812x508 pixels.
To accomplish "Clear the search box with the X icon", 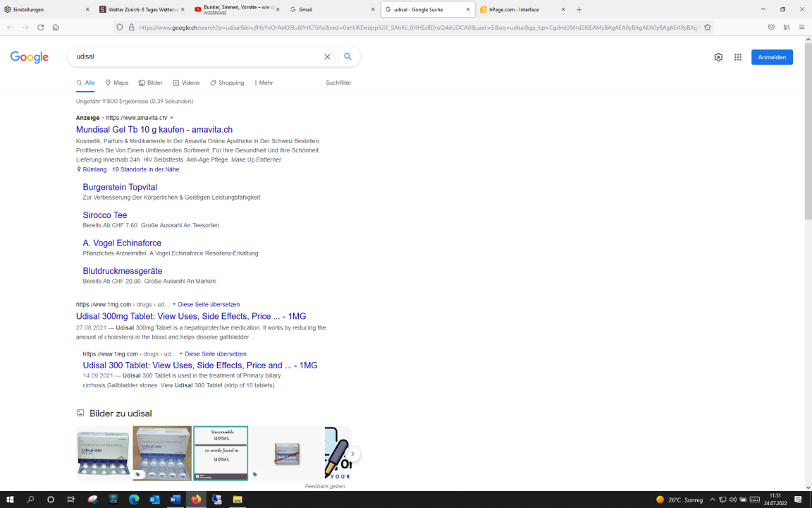I will (327, 57).
